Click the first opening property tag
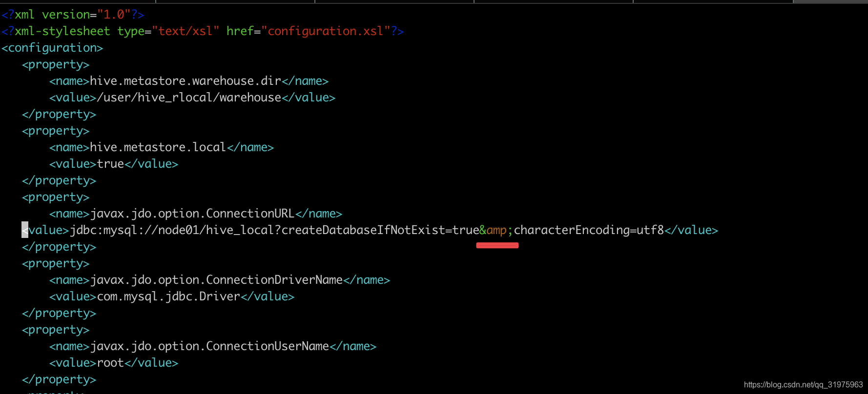Image resolution: width=868 pixels, height=394 pixels. pos(56,64)
